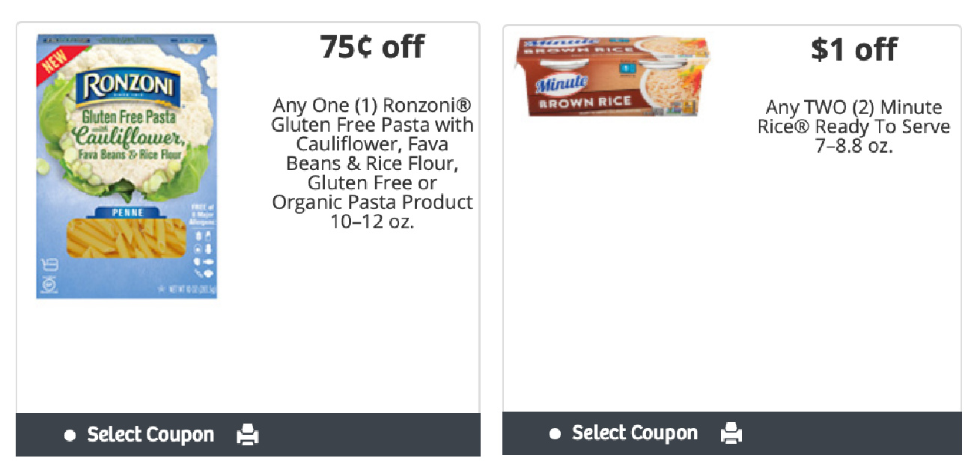
Task: Click the dark footer bar of the Minute Rice coupon
Action: [x=846, y=433]
